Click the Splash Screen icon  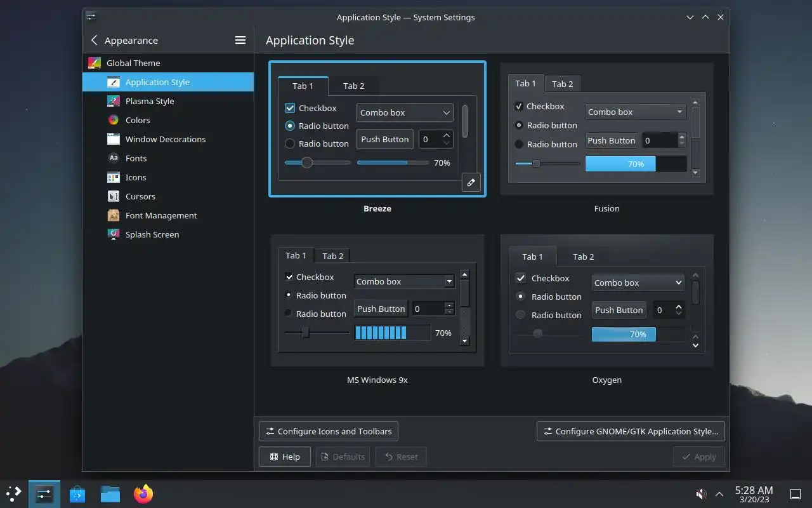click(114, 234)
